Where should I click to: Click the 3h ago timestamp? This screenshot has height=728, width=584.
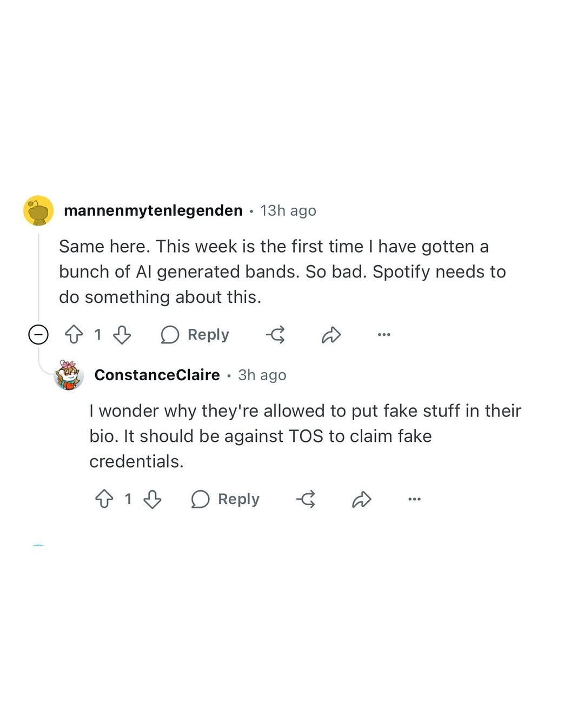[x=262, y=375]
